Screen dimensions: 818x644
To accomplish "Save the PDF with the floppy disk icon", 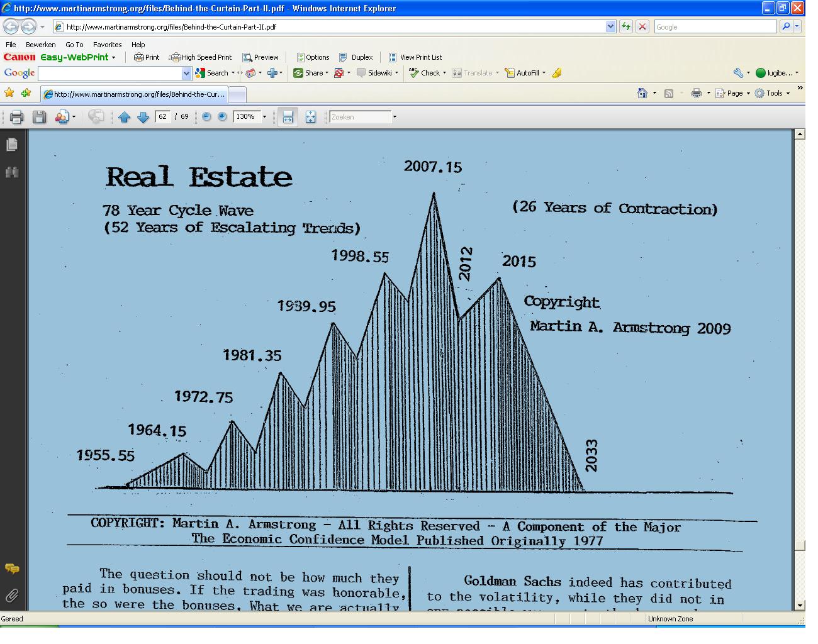I will pos(39,117).
